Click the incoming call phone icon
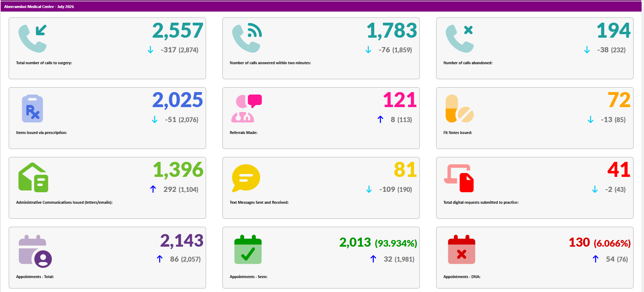The height and width of the screenshot is (292, 644). click(32, 38)
